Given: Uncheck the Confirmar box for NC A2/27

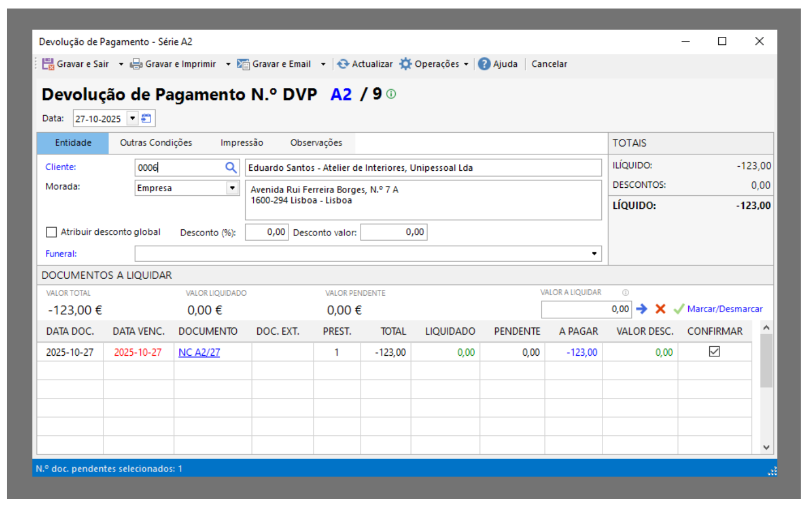Looking at the screenshot, I should [x=714, y=352].
